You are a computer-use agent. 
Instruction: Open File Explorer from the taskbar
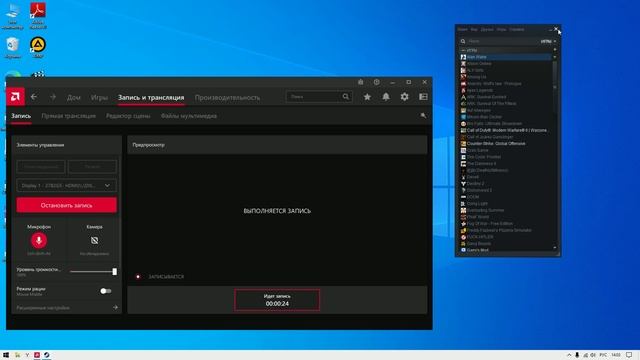[18, 355]
